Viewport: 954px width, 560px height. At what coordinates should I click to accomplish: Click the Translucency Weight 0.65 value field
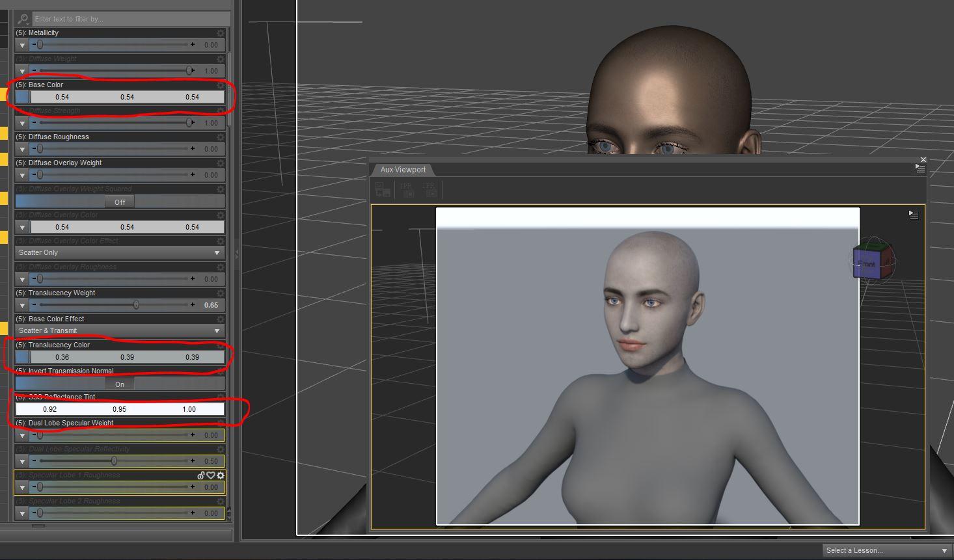[x=211, y=305]
